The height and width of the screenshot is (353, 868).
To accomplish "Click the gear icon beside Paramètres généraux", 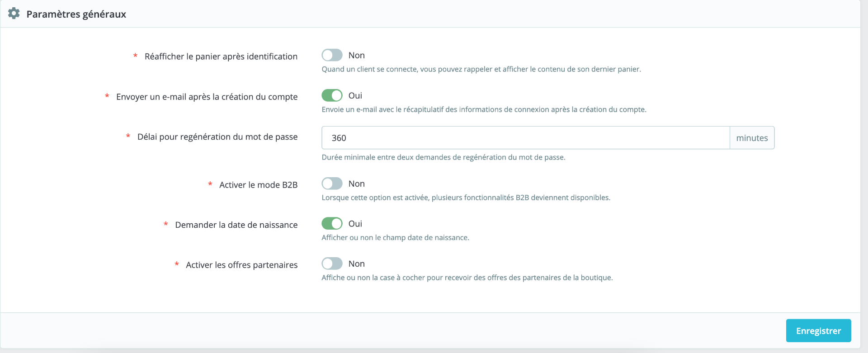I will (x=14, y=14).
